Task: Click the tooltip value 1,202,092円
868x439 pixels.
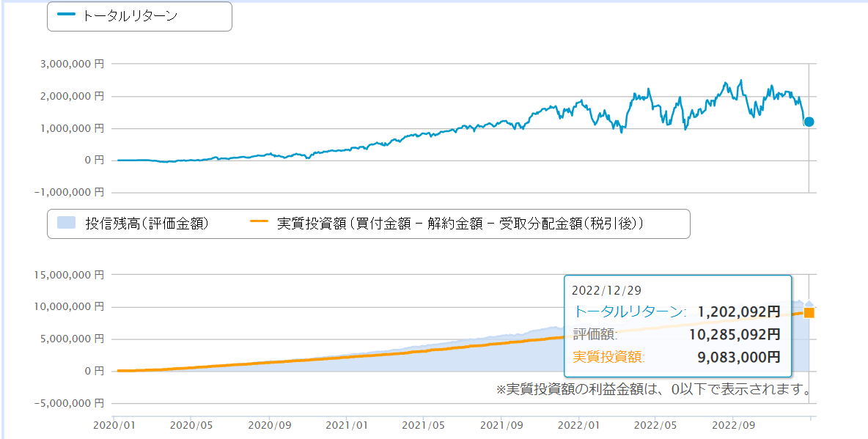Action: point(739,311)
